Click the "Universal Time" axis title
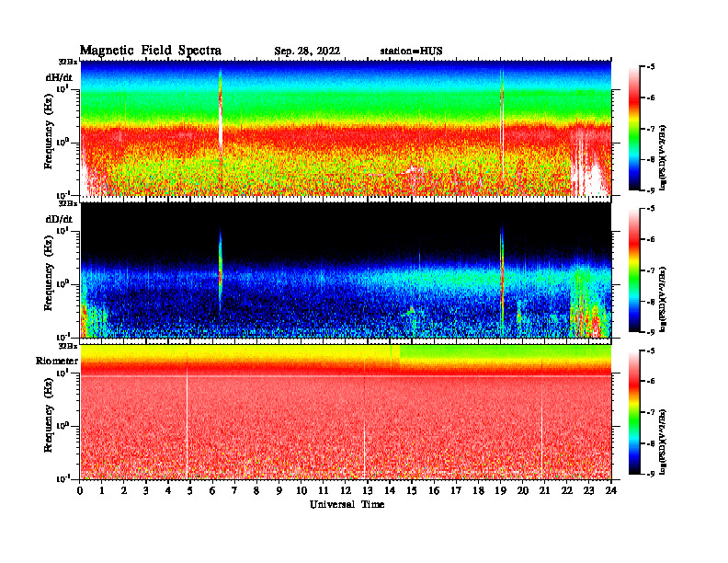The height and width of the screenshot is (563, 728). tap(347, 504)
